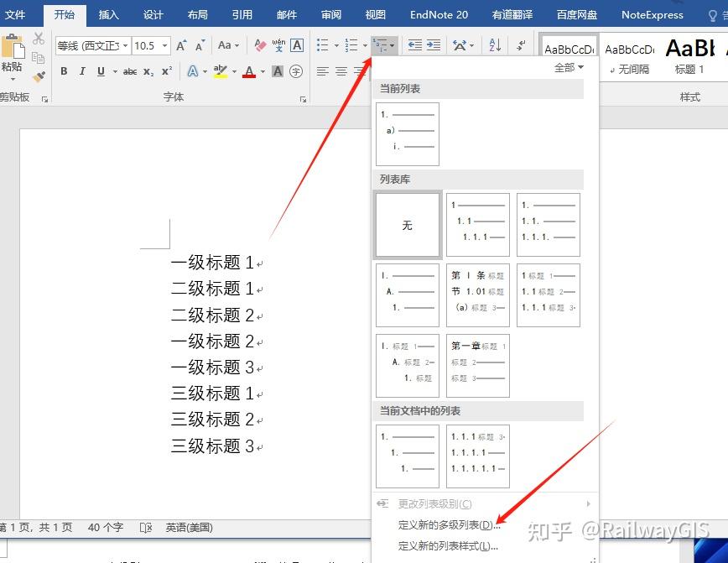Apply Subscript formatting
The height and width of the screenshot is (563, 728).
147,70
